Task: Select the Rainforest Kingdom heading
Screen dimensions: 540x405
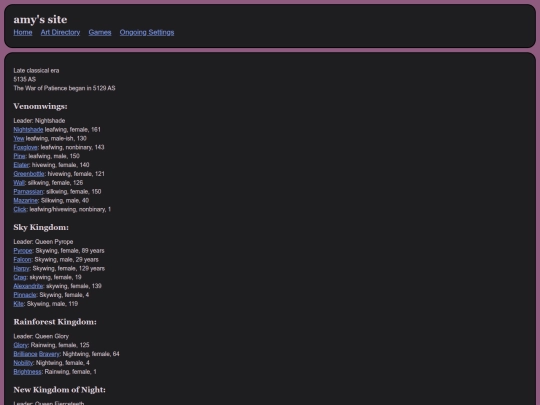Action: (x=55, y=322)
